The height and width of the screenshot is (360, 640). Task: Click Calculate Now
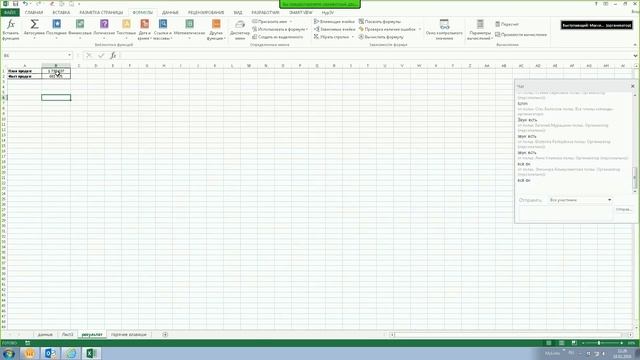(x=507, y=24)
